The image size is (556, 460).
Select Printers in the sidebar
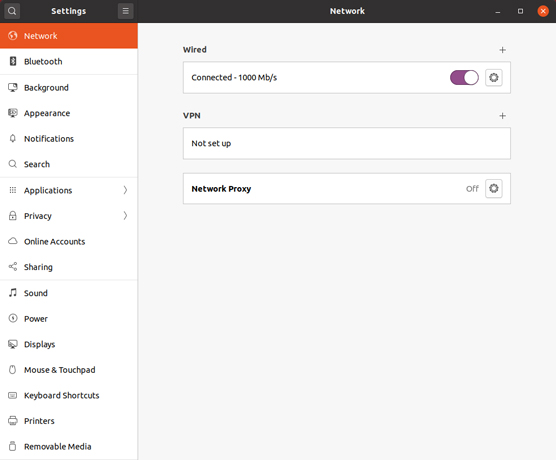(69, 421)
